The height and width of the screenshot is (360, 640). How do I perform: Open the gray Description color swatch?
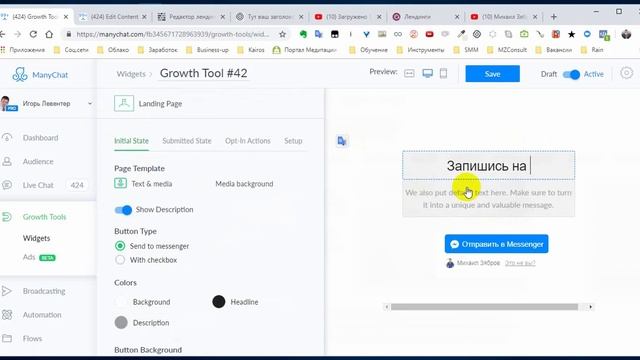(121, 322)
